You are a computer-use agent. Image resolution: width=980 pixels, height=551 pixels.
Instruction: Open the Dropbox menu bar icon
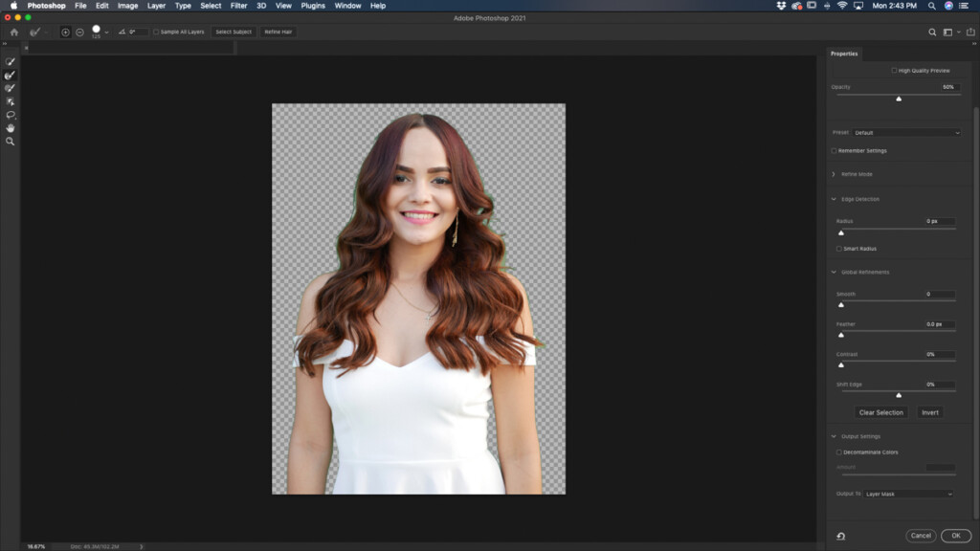coord(781,6)
